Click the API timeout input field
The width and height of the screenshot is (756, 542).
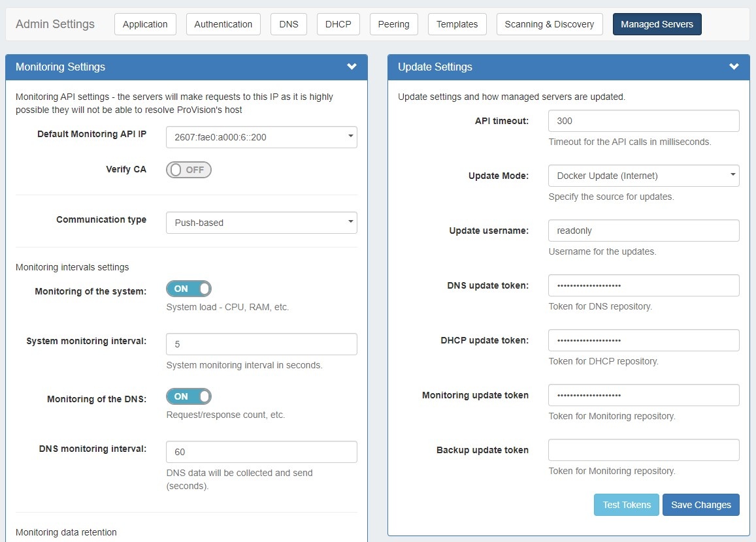click(644, 121)
